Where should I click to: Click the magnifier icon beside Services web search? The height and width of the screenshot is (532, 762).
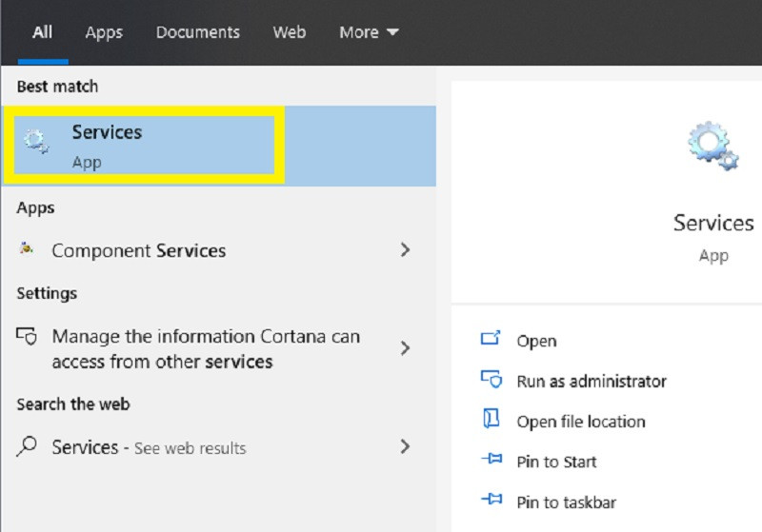pyautogui.click(x=28, y=446)
